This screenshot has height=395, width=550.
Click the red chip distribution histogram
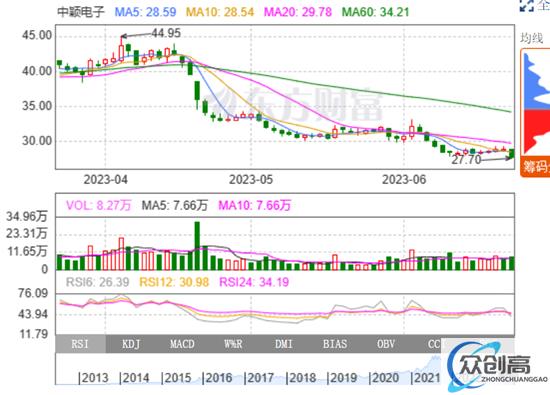tap(537, 132)
